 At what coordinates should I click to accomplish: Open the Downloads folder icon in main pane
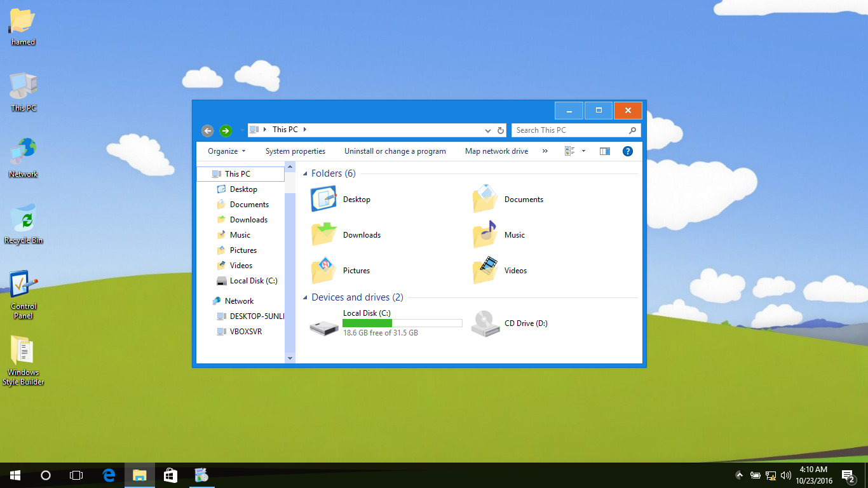[x=323, y=234]
